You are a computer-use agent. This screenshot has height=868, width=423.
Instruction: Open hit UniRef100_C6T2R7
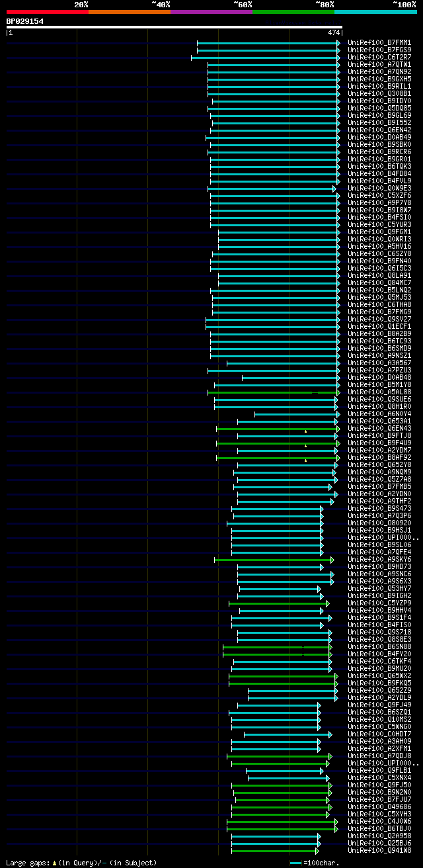(379, 57)
